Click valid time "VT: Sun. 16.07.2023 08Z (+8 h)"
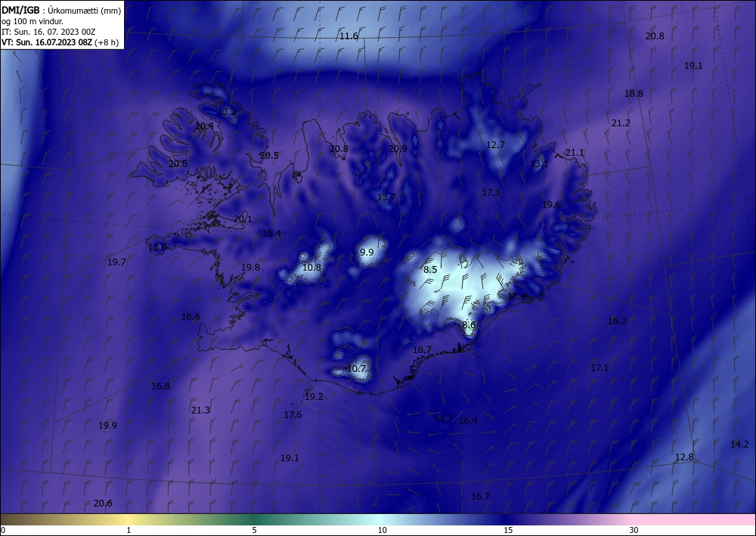 pyautogui.click(x=60, y=42)
